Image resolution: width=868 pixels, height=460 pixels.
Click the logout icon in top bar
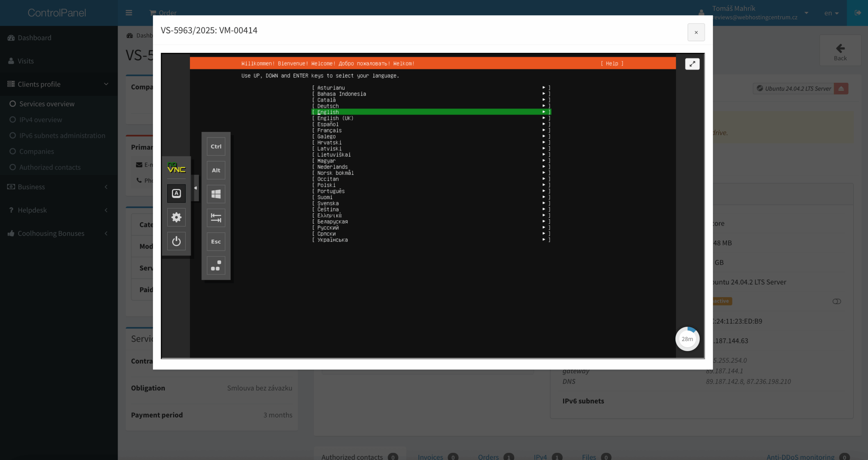click(859, 13)
